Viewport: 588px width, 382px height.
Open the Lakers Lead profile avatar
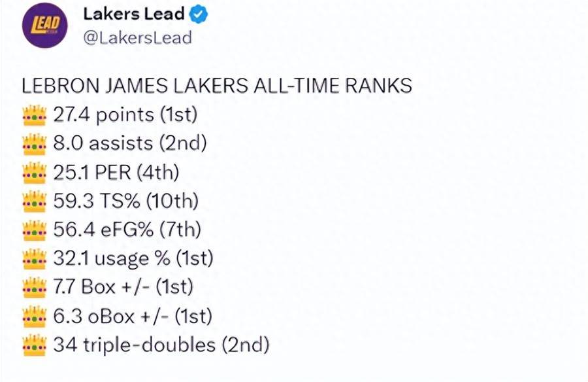(x=44, y=25)
